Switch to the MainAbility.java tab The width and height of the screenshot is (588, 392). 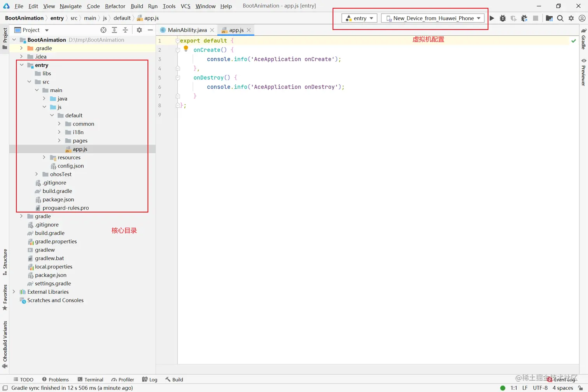187,30
